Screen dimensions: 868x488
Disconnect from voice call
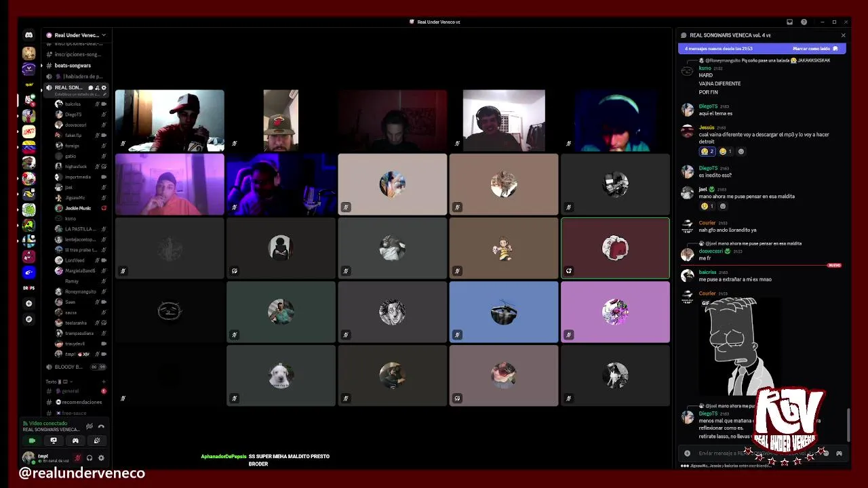(101, 426)
